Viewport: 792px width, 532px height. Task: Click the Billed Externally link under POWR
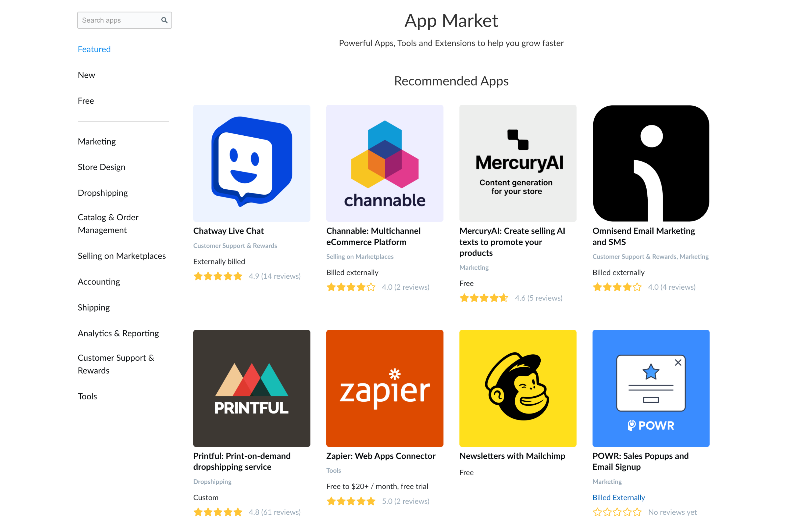(619, 497)
